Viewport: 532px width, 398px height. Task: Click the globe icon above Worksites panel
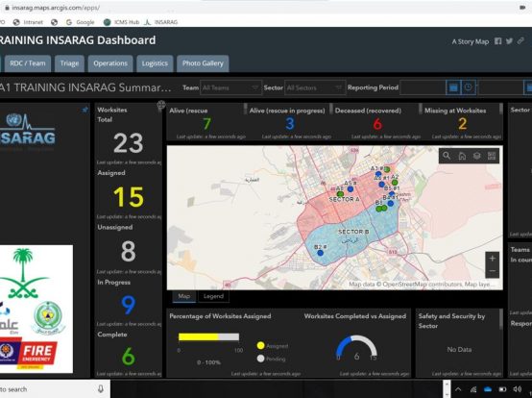pyautogui.click(x=161, y=105)
